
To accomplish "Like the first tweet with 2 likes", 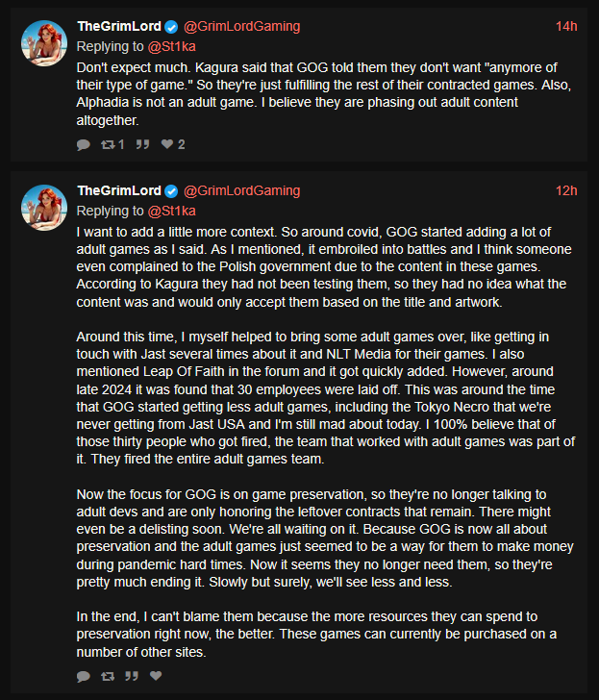I will click(173, 144).
